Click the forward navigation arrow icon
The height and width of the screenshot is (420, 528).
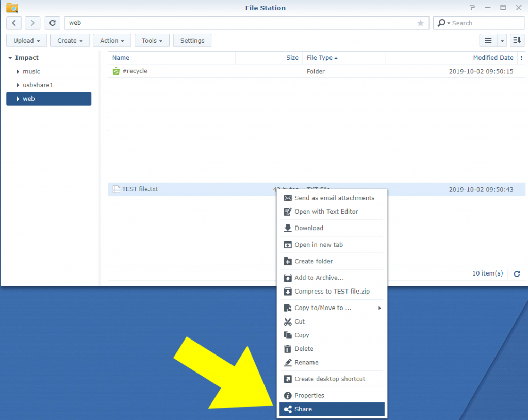(x=32, y=23)
